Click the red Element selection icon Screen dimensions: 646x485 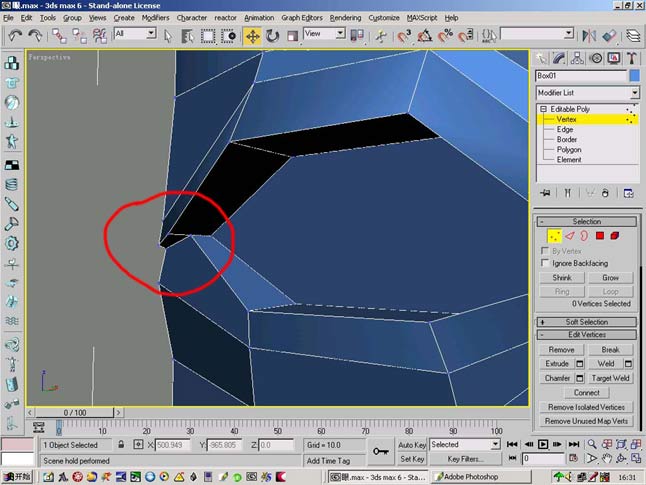pos(614,236)
